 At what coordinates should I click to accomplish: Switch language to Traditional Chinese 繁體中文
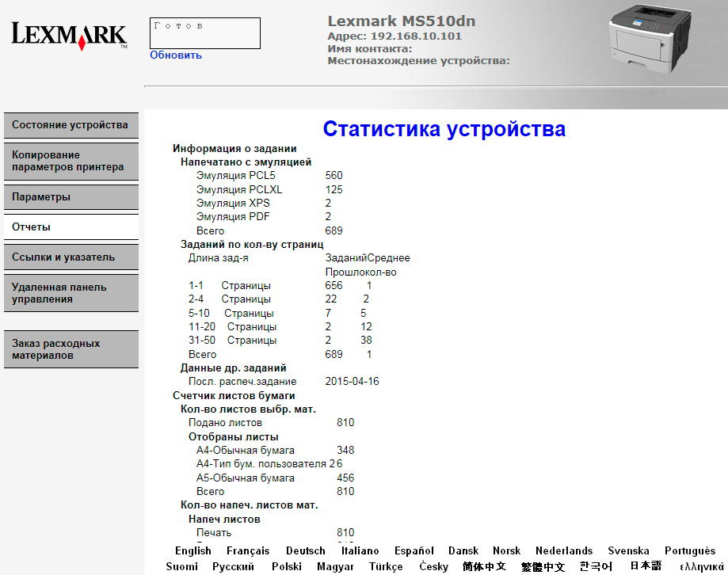(x=543, y=566)
